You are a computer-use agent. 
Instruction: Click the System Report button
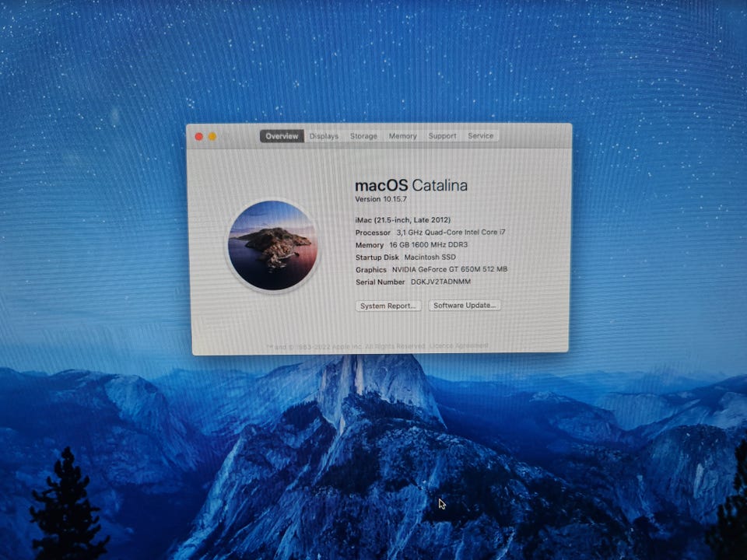(388, 306)
